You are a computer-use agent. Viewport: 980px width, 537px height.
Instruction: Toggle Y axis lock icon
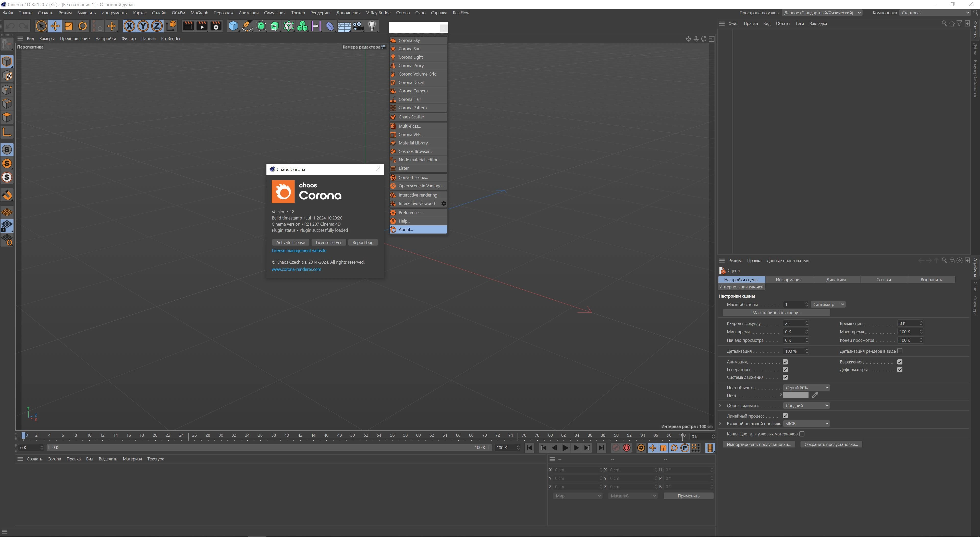143,26
